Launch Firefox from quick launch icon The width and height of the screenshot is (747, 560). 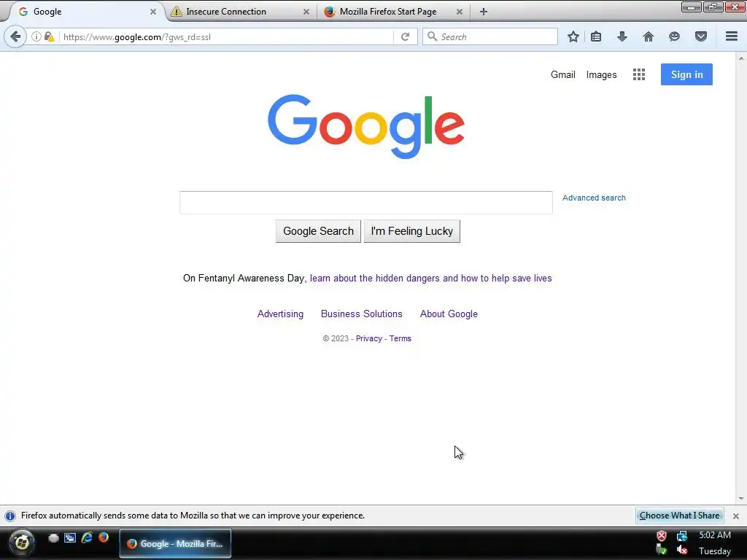click(x=104, y=537)
